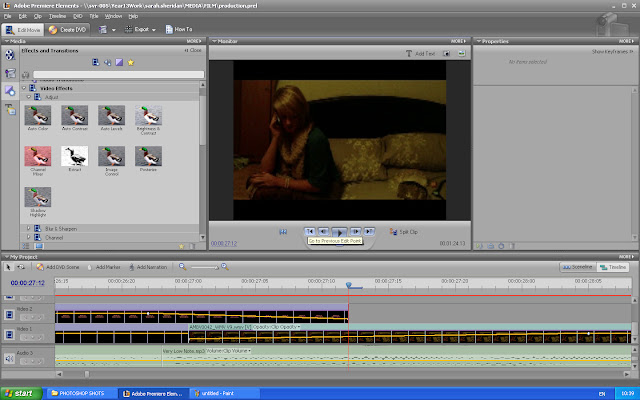640x400 pixels.
Task: Open the File menu
Action: pyautogui.click(x=7, y=16)
